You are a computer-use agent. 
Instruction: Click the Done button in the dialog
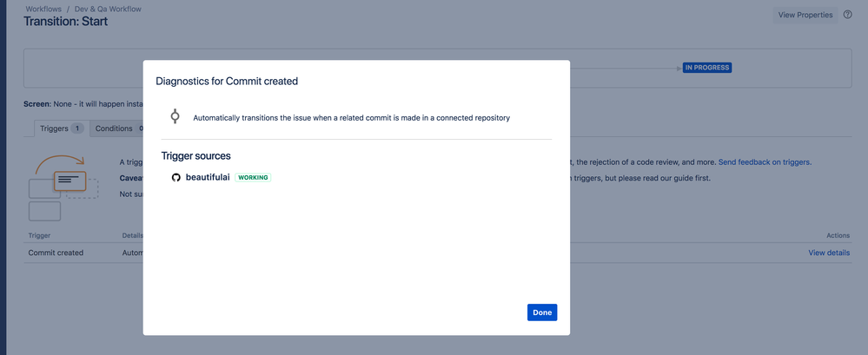pos(542,312)
